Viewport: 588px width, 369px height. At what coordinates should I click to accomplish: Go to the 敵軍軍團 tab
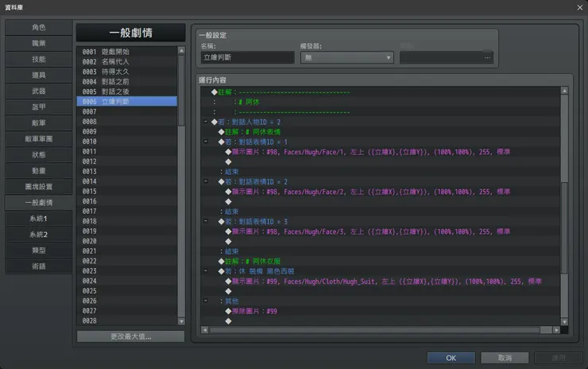[39, 139]
